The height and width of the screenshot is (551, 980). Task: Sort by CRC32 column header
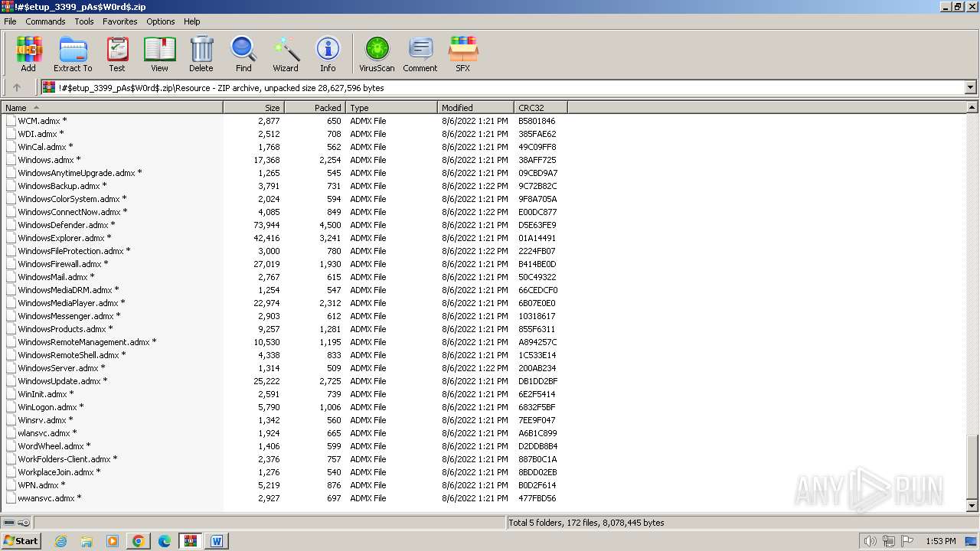click(541, 108)
